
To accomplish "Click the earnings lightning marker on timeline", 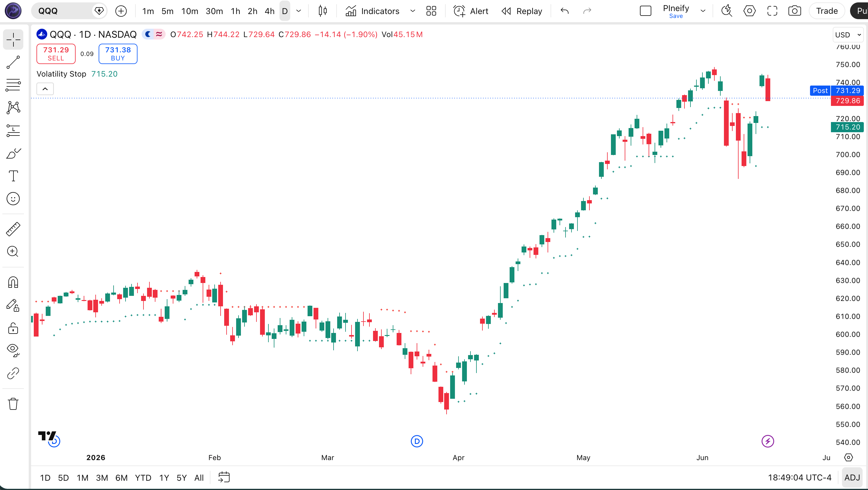I will (x=768, y=441).
